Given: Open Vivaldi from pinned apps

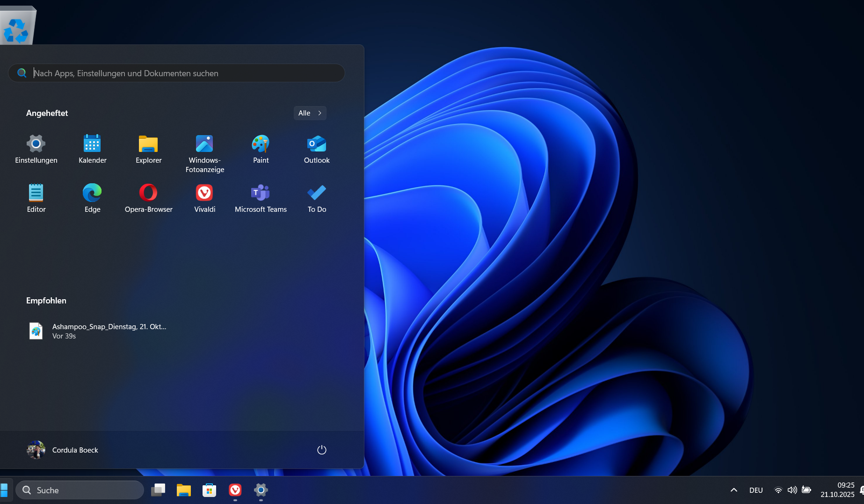Looking at the screenshot, I should (x=204, y=198).
